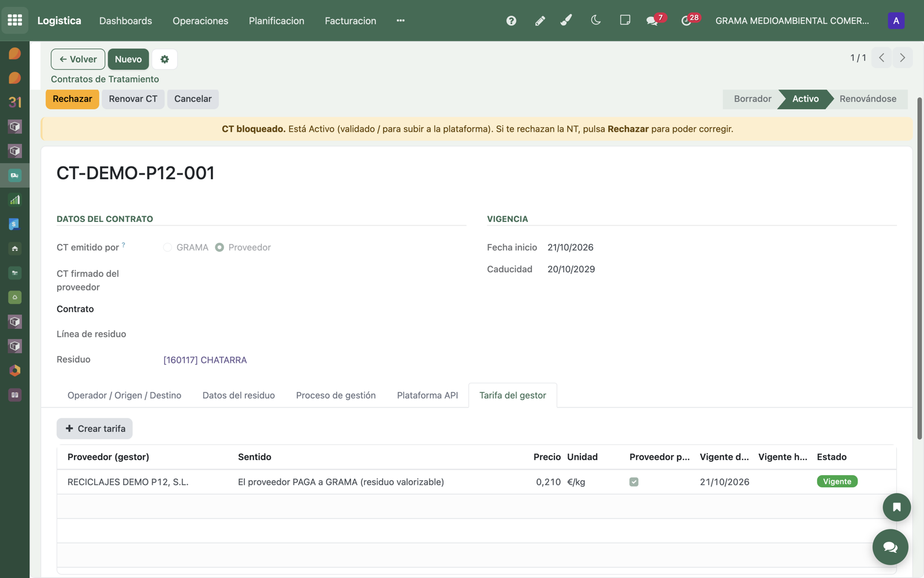Viewport: 924px width, 578px height.
Task: Expand the more menu ellipsis
Action: coord(400,21)
